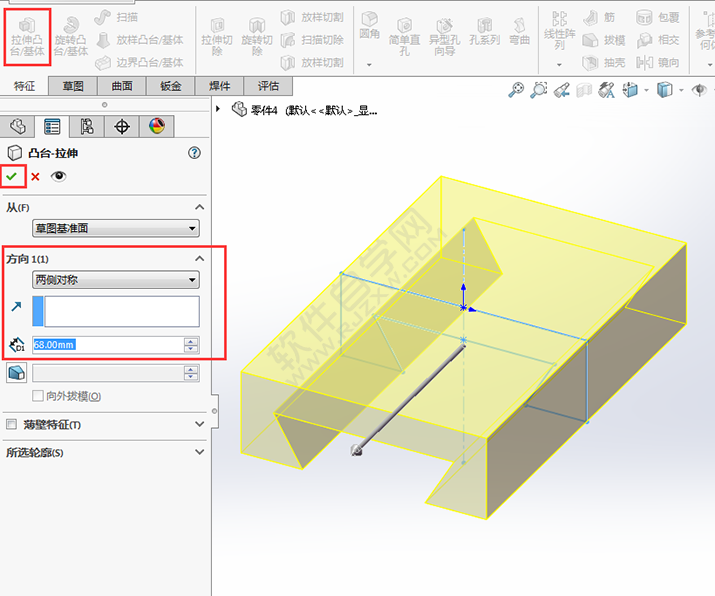
Task: Select the Draft (拔模) tool
Action: [604, 40]
